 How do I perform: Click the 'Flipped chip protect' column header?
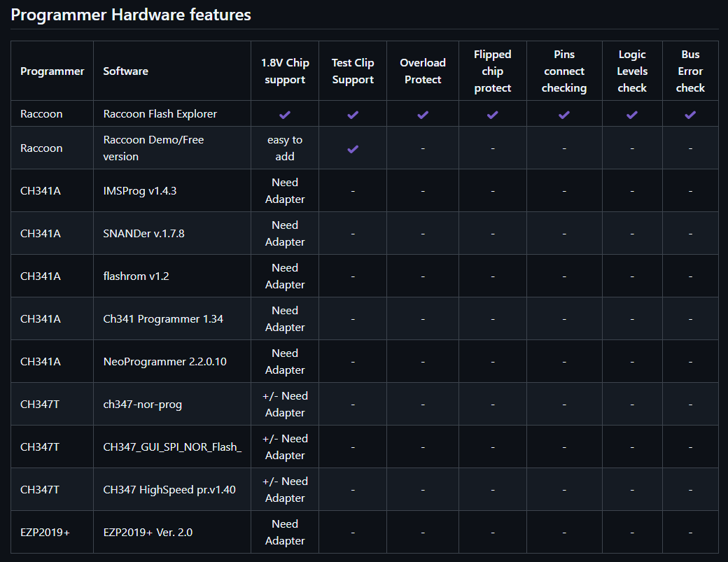pos(493,71)
